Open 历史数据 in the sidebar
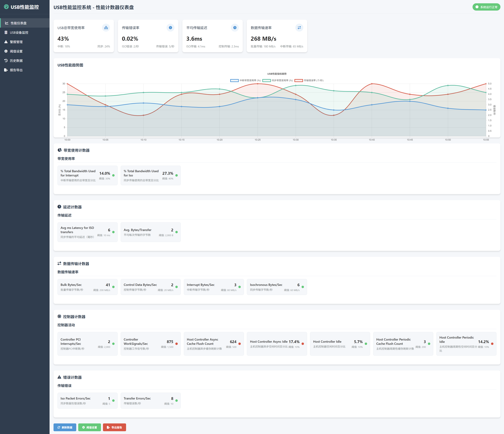Image resolution: width=504 pixels, height=434 pixels. coord(16,61)
